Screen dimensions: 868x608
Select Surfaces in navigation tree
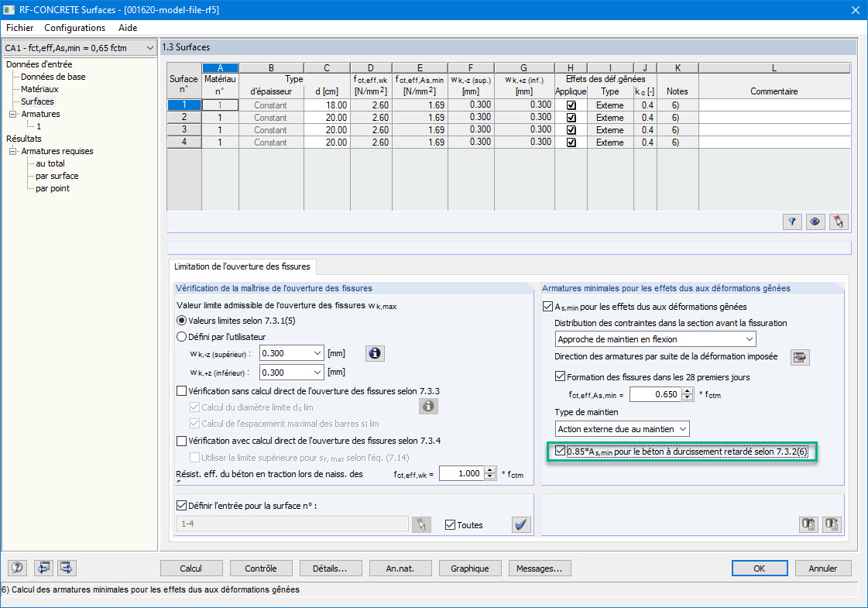(38, 101)
